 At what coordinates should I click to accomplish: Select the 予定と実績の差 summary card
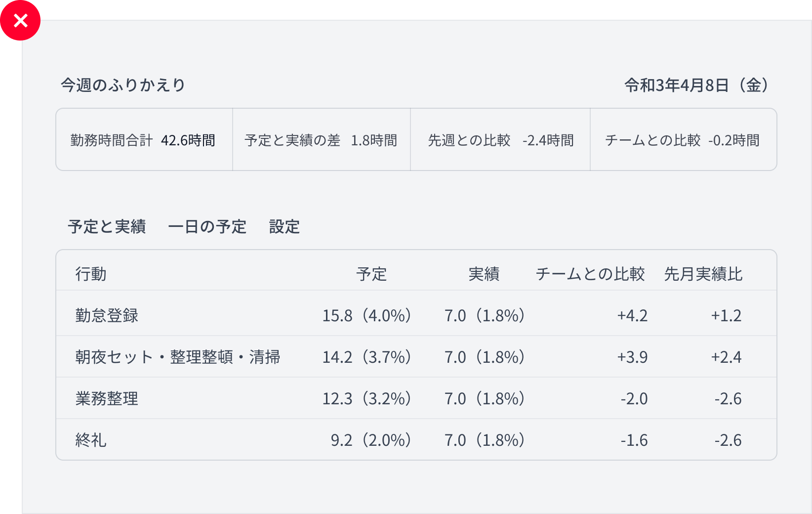point(321,139)
